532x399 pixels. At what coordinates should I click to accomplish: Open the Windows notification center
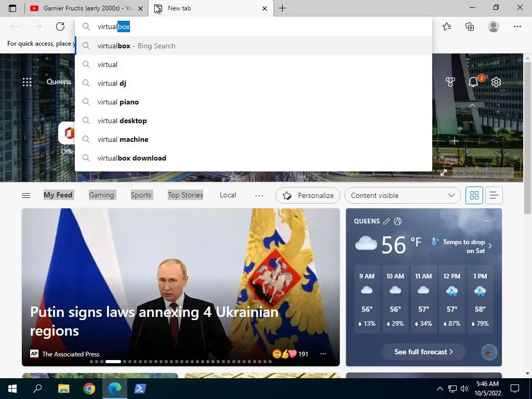[515, 389]
